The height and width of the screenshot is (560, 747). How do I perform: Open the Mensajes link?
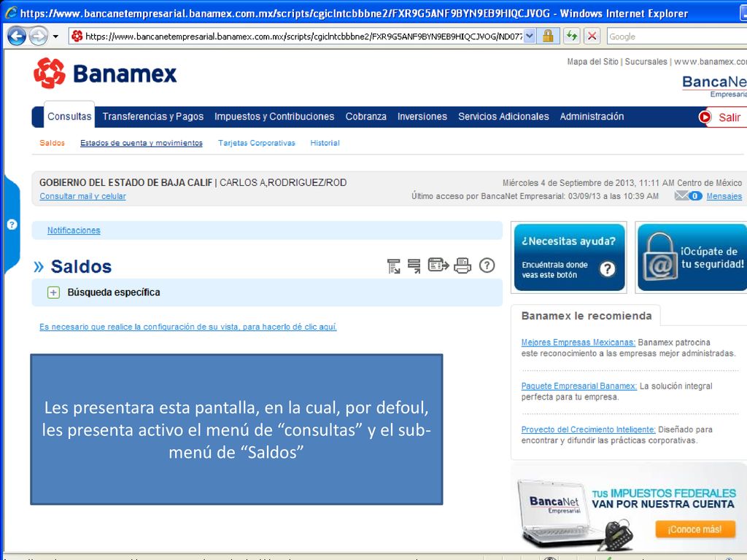pyautogui.click(x=724, y=196)
